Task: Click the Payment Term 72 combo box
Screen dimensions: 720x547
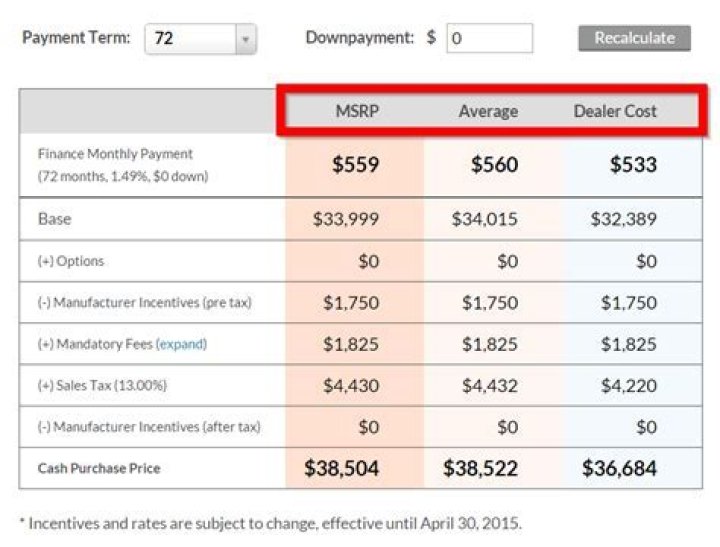Action: tap(191, 39)
